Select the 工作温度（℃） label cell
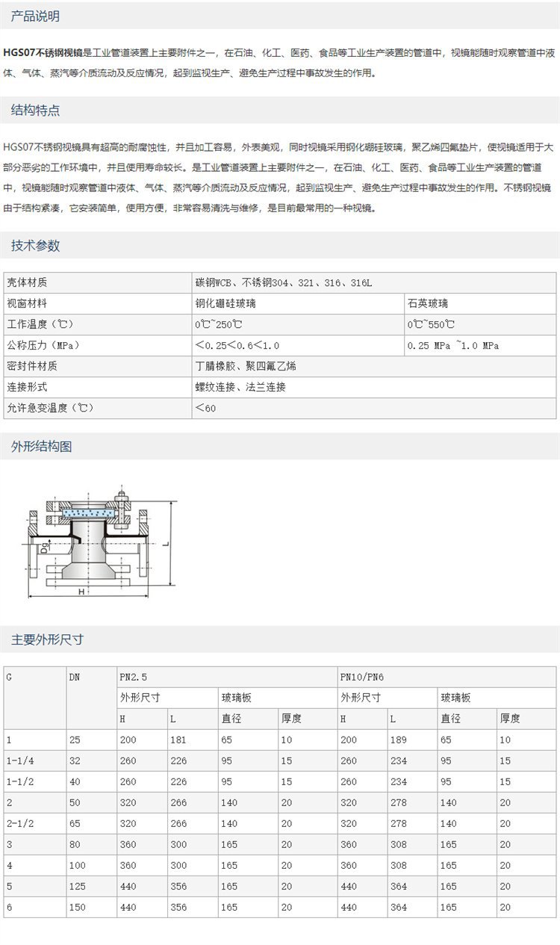The width and height of the screenshot is (560, 945). click(x=98, y=324)
